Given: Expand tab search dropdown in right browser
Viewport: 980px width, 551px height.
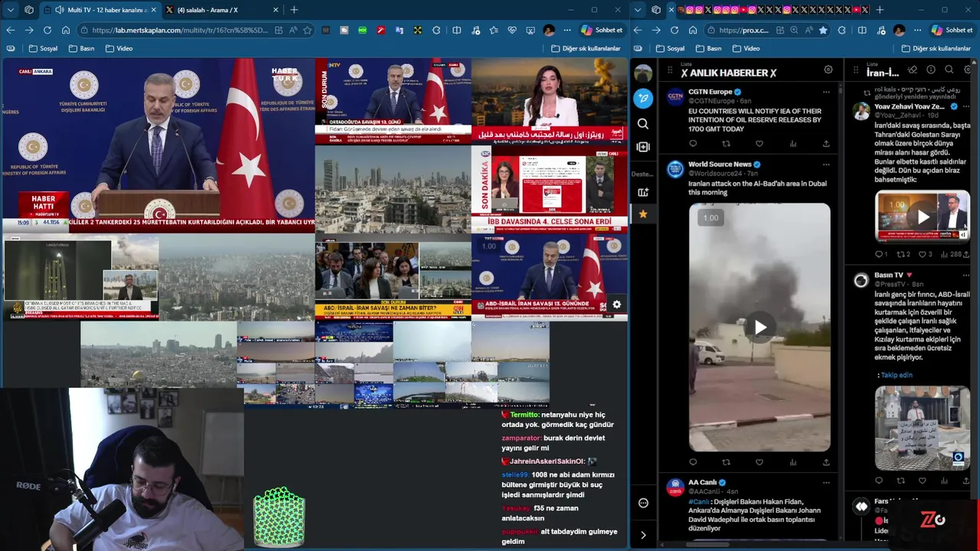Looking at the screenshot, I should click(x=637, y=10).
